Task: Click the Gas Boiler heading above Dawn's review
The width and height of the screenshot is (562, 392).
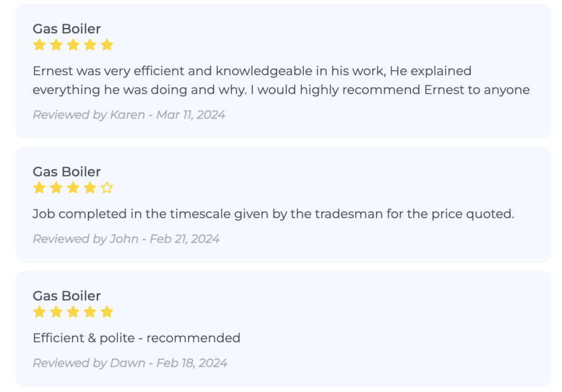Action: pos(67,296)
